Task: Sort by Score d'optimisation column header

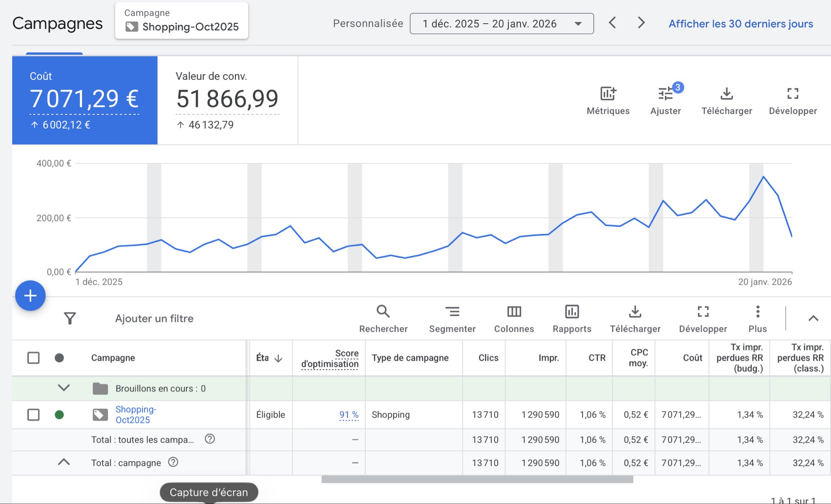Action: pos(330,358)
